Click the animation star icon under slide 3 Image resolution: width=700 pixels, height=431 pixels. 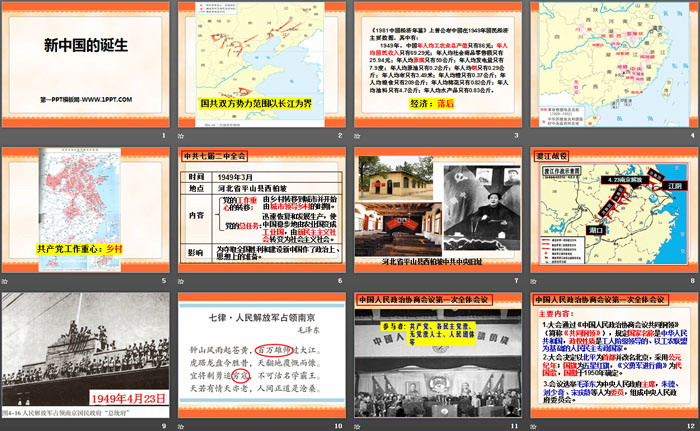357,136
